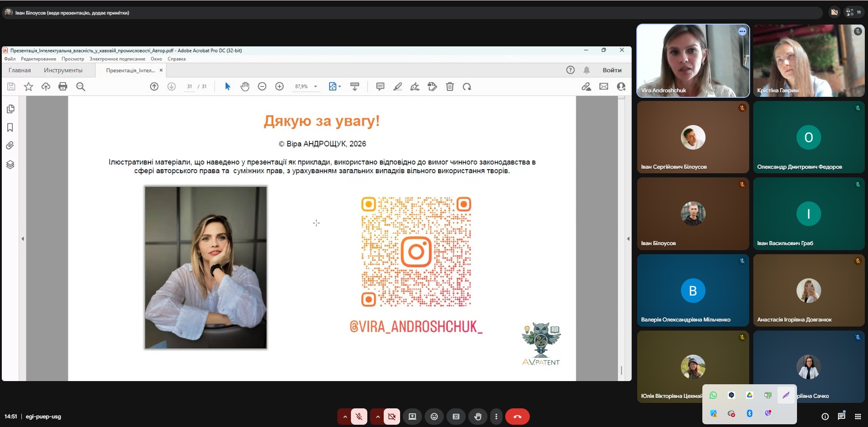Delete the page using the trash icon
868x427 pixels.
click(450, 86)
